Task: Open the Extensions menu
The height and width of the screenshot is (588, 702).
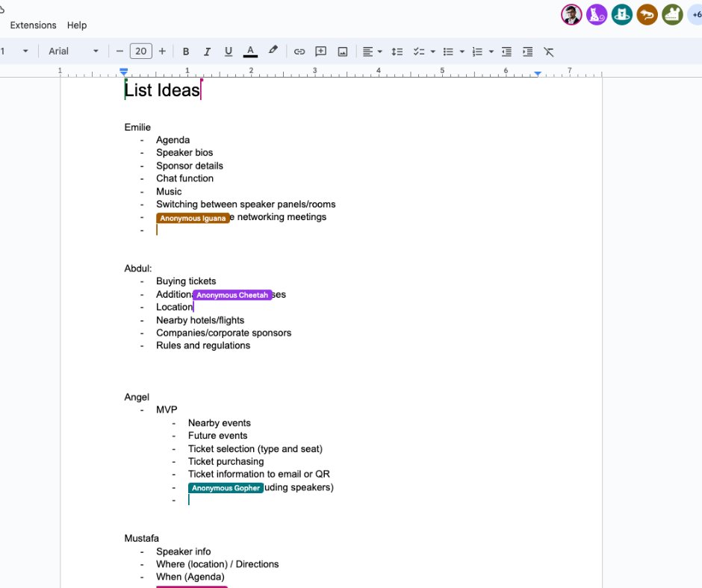Action: [33, 25]
